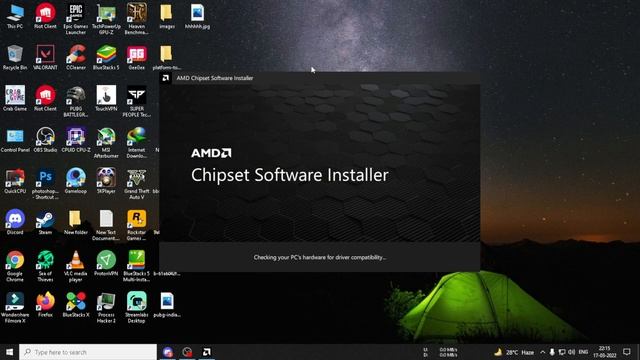640x360 pixels.
Task: Open TouchVPN desktop icon
Action: pyautogui.click(x=106, y=98)
